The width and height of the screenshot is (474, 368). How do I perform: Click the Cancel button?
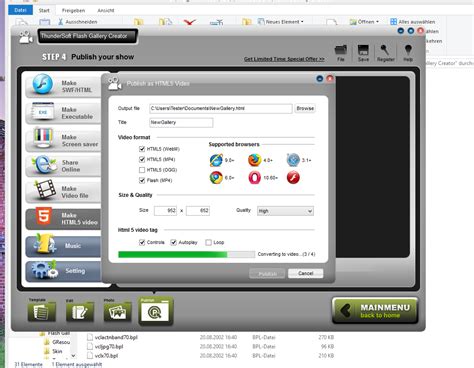click(306, 273)
